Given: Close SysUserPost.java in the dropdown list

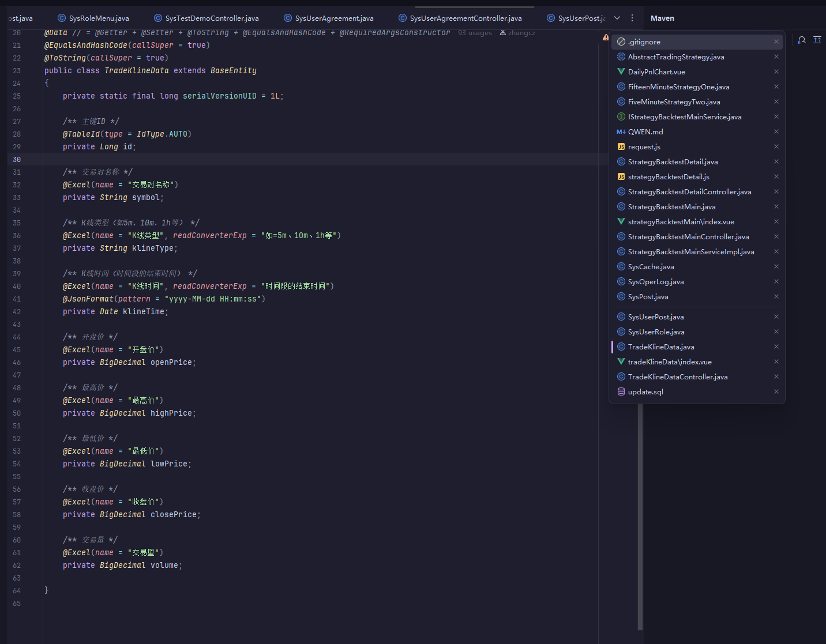Looking at the screenshot, I should point(776,317).
